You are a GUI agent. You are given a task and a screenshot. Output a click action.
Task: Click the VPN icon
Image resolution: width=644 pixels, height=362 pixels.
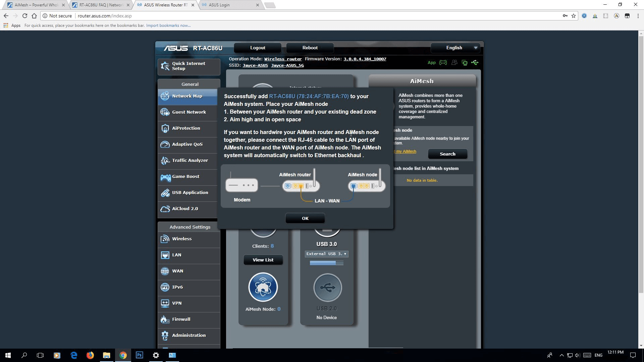point(165,303)
